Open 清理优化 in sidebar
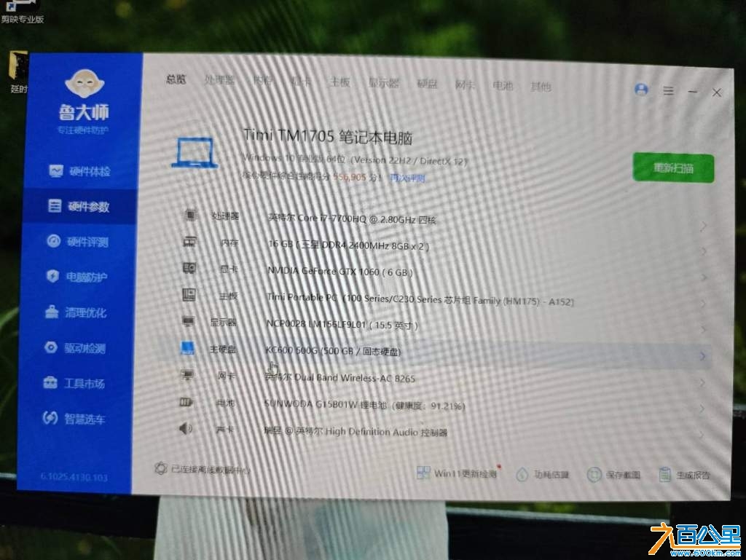Viewport: 746px width, 560px height. click(75, 312)
